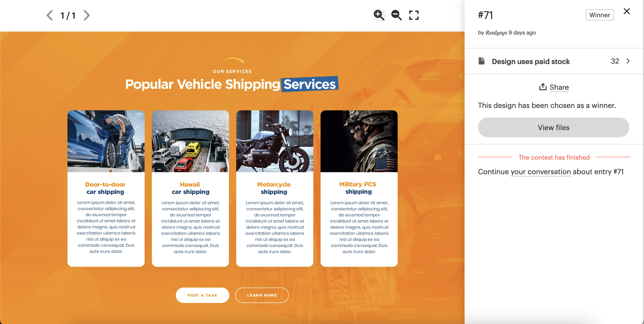Click the paid stock document icon
Screen dimensions: 644x324
pyautogui.click(x=481, y=61)
